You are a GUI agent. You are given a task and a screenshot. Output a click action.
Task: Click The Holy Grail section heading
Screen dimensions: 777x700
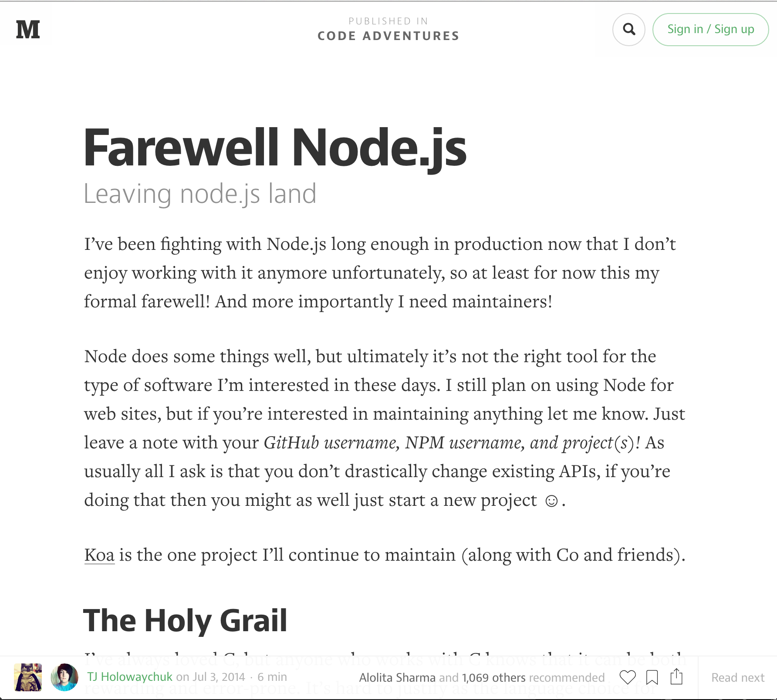pos(185,620)
